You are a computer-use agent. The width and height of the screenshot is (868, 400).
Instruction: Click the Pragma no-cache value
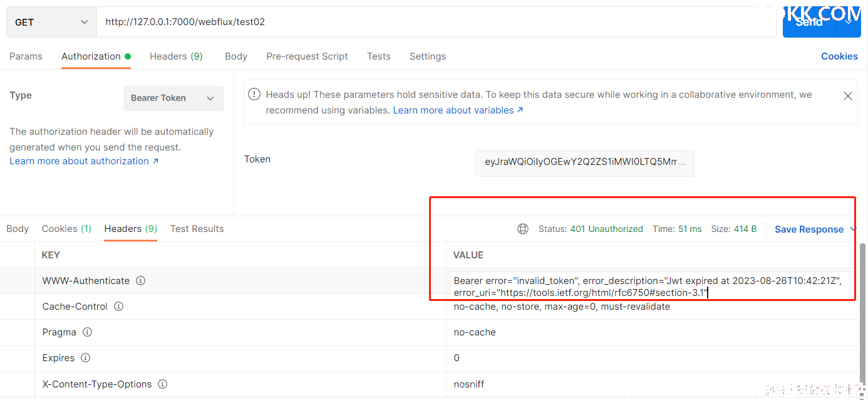click(x=475, y=332)
